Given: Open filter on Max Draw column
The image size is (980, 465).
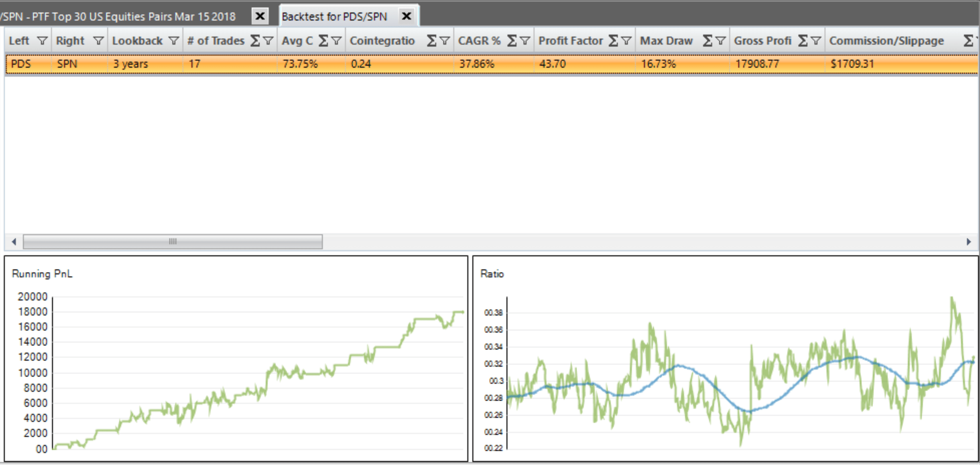Looking at the screenshot, I should point(720,41).
